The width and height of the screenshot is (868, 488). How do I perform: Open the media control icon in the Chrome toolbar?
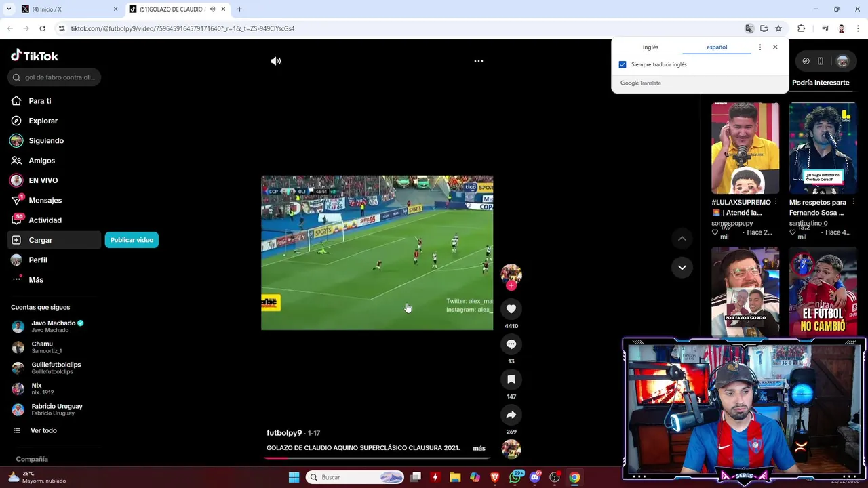[x=825, y=28]
